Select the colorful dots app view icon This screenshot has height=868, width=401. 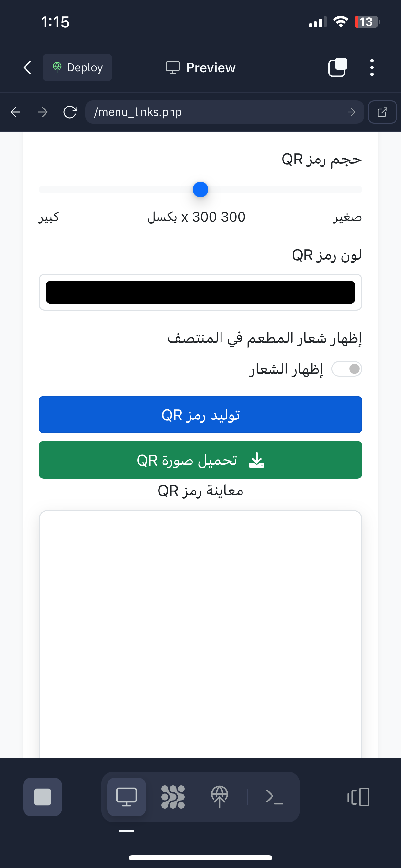pos(173,797)
